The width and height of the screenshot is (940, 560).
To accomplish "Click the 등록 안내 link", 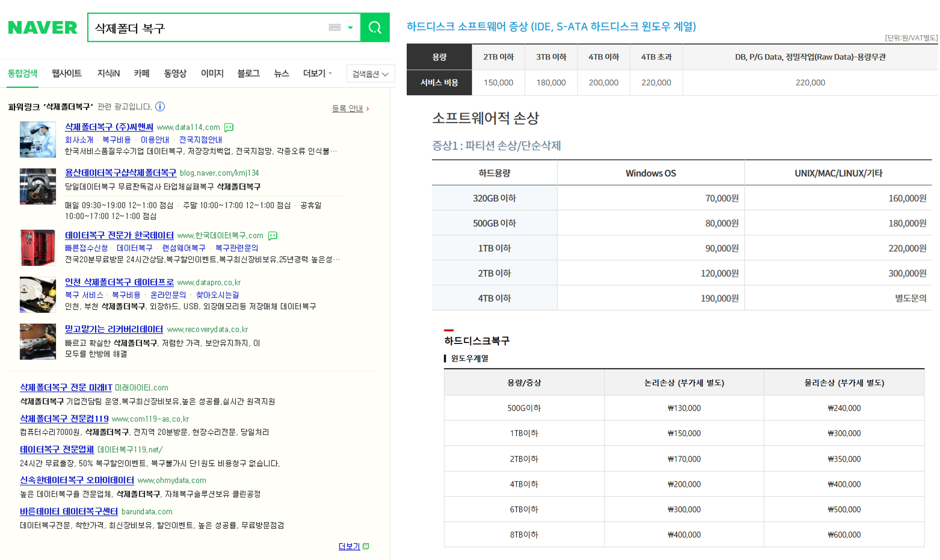I will coord(348,109).
